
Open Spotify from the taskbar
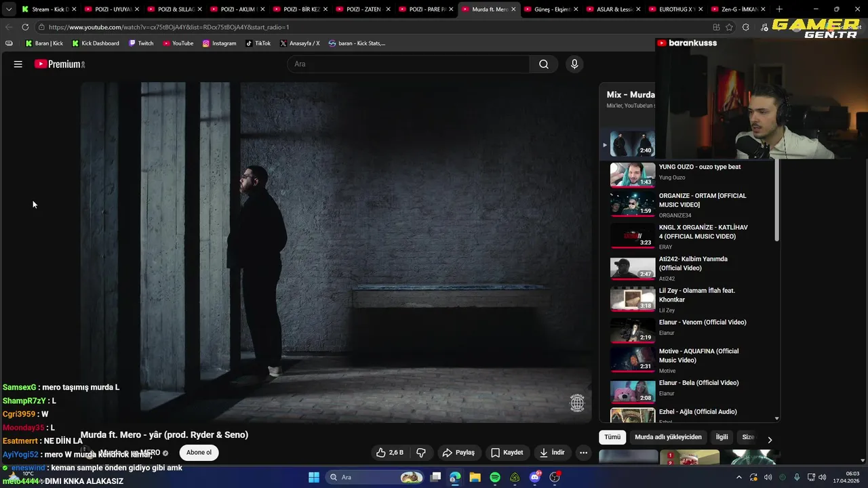(x=495, y=477)
